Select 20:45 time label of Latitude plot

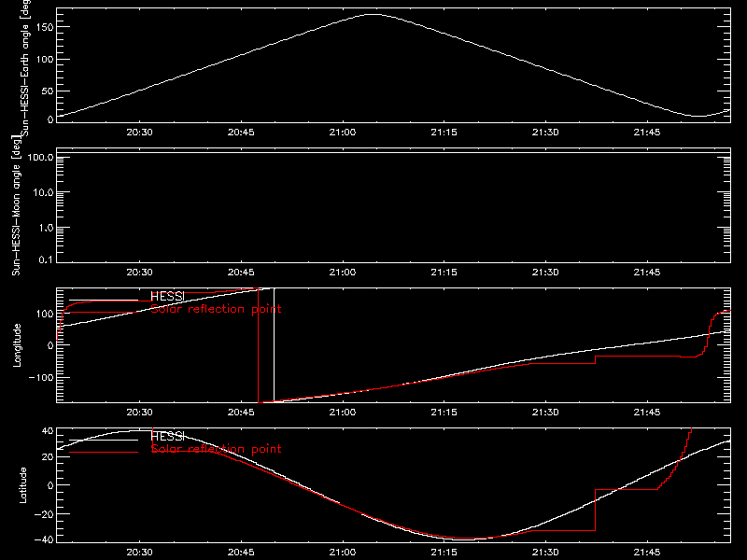(x=241, y=552)
